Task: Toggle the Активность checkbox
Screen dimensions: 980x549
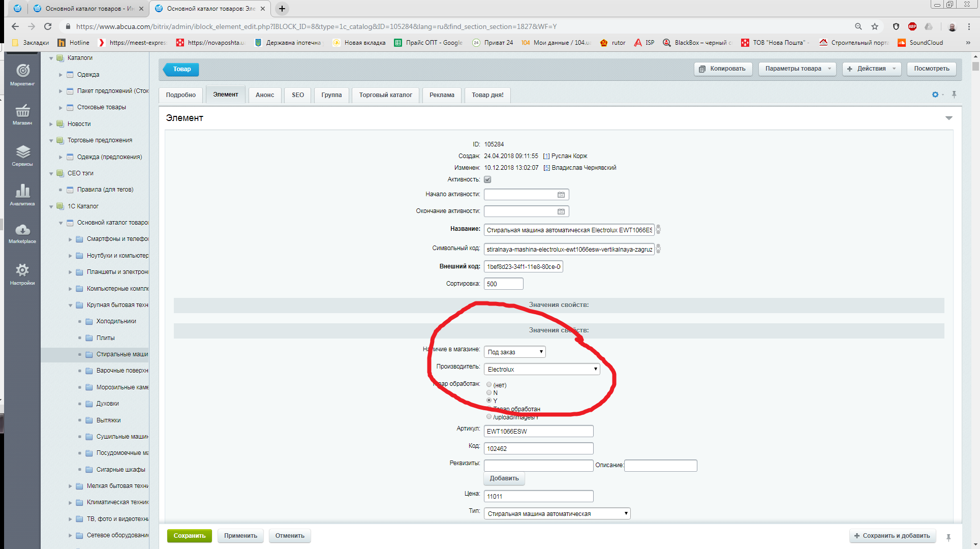Action: click(x=487, y=179)
